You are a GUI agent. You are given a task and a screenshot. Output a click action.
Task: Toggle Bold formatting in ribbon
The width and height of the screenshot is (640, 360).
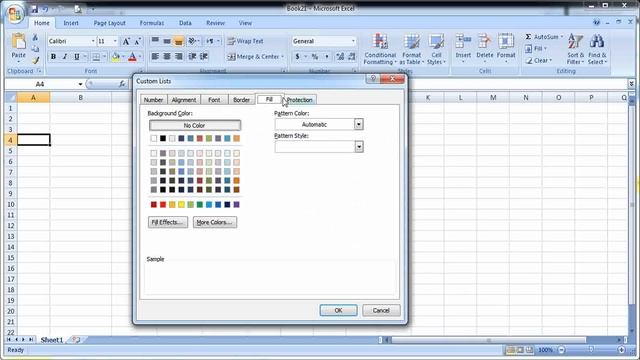coord(53,57)
